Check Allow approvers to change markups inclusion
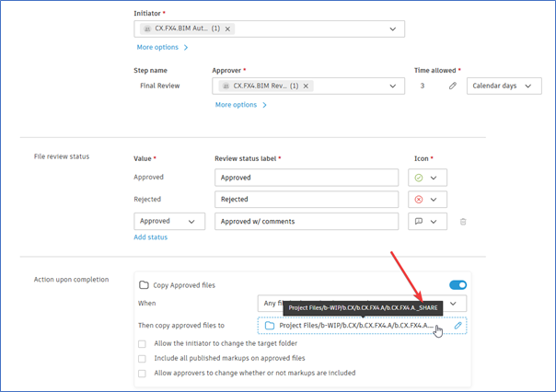The width and height of the screenshot is (556, 392). 142,374
